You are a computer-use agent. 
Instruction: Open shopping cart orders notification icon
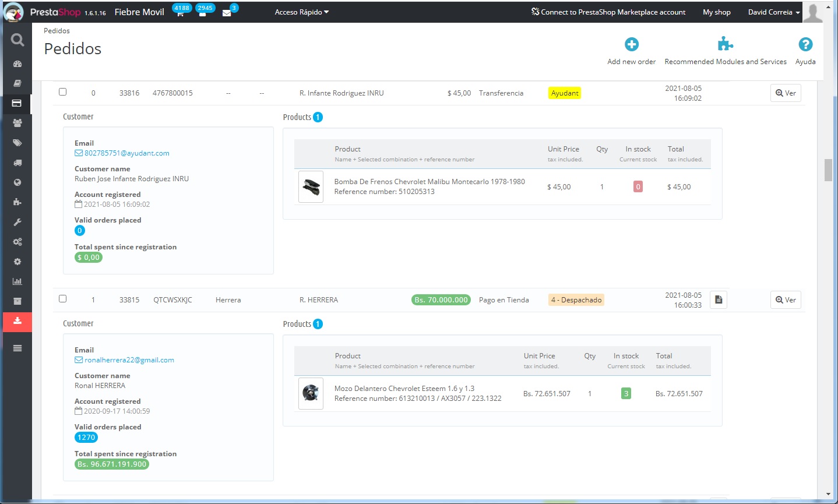(x=180, y=13)
